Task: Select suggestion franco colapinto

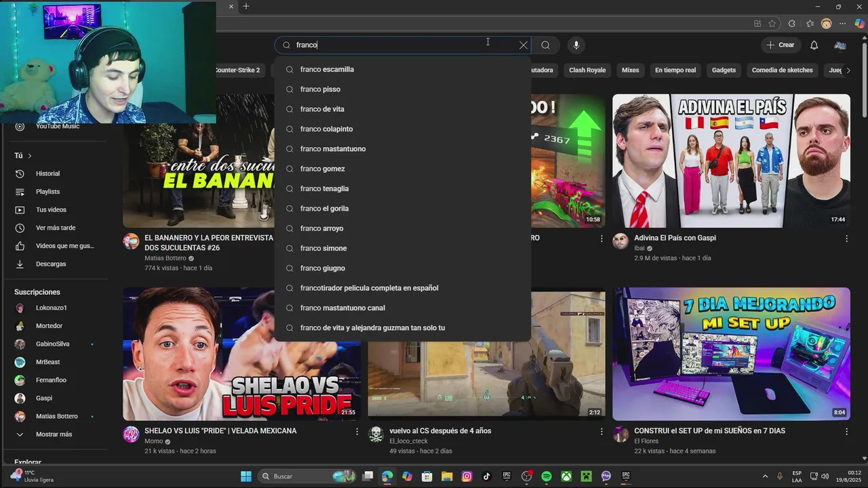Action: pos(403,129)
